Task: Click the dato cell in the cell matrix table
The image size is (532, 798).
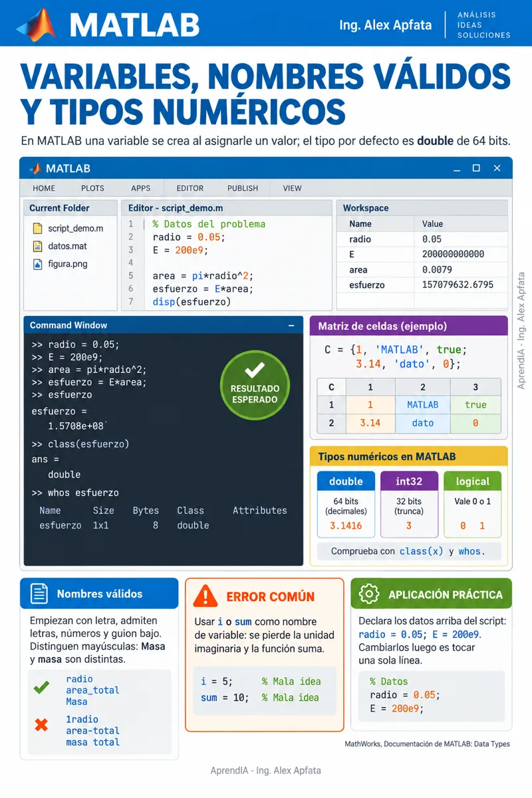Action: pos(422,423)
